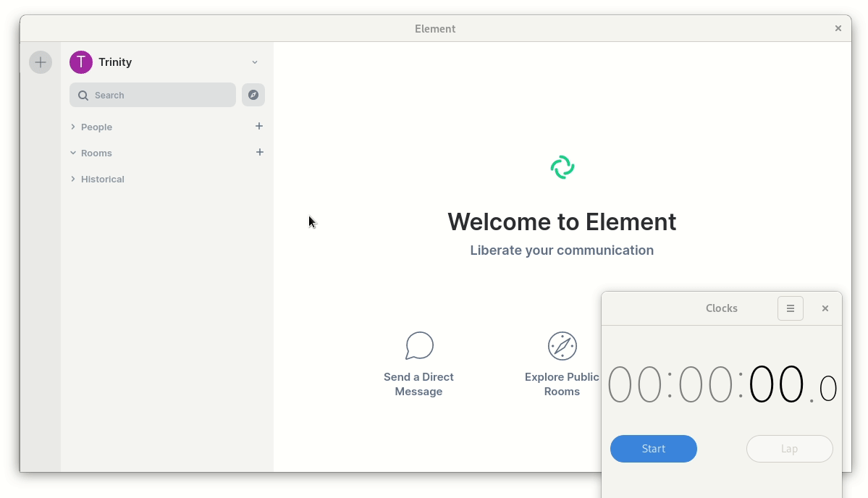Collapse the Rooms section

[x=73, y=153]
